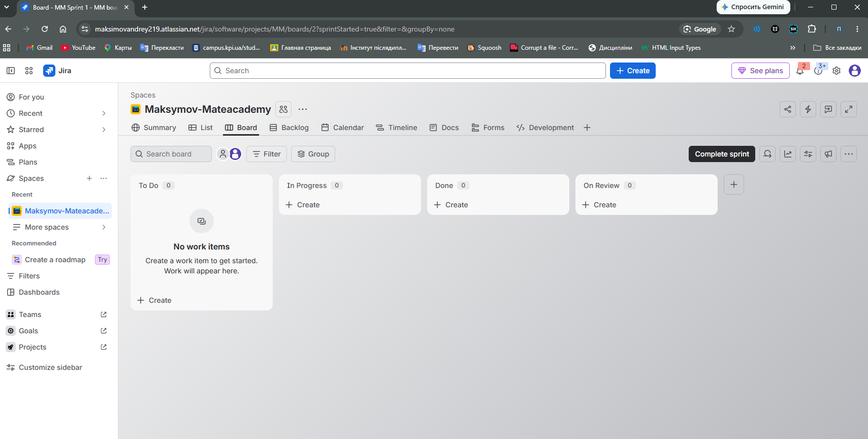The image size is (868, 439).
Task: Open Teams external link
Action: [104, 315]
